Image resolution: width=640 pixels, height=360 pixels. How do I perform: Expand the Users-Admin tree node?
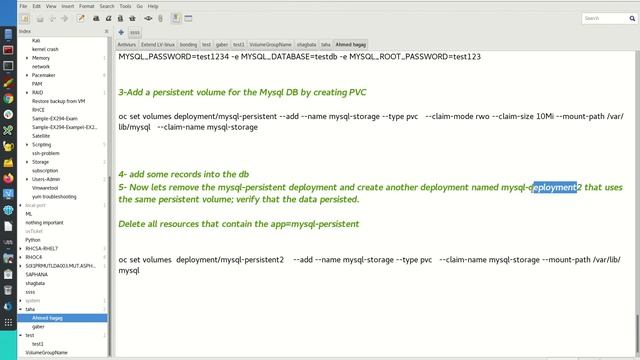[27, 179]
